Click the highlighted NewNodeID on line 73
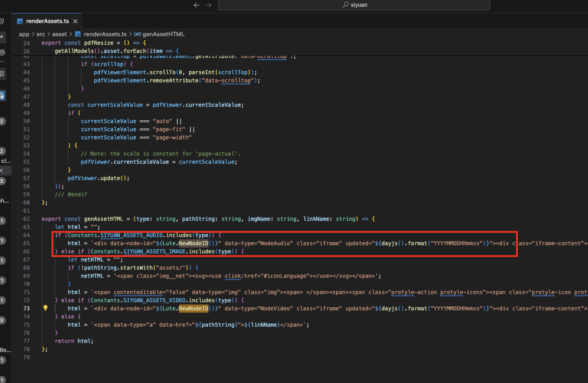This screenshot has width=588, height=383. (x=193, y=308)
